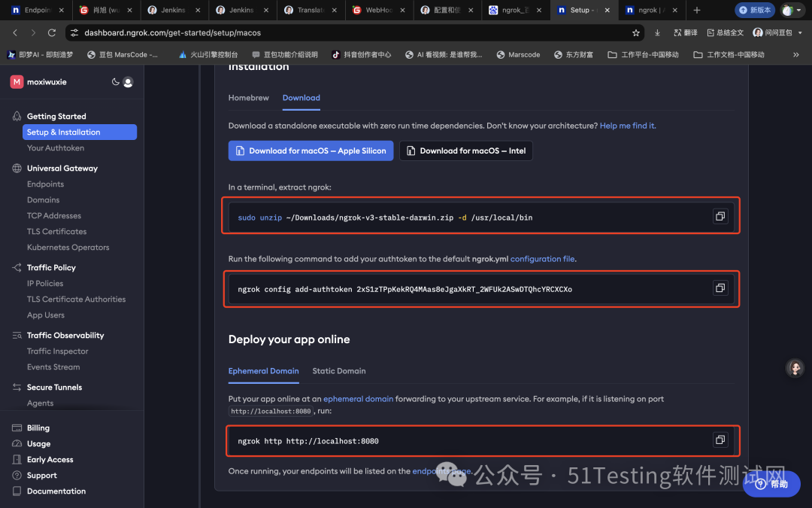Image resolution: width=812 pixels, height=508 pixels.
Task: Open TCP Addresses in sidebar
Action: click(54, 216)
